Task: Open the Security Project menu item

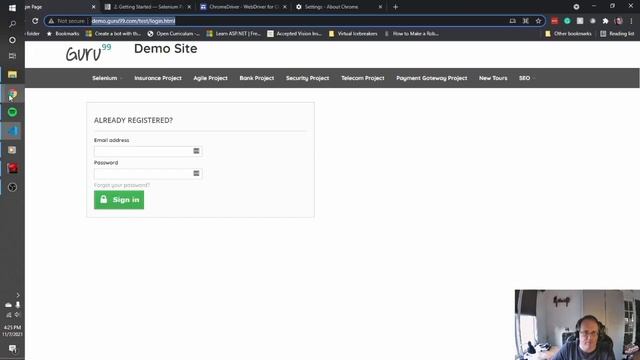Action: pyautogui.click(x=307, y=78)
